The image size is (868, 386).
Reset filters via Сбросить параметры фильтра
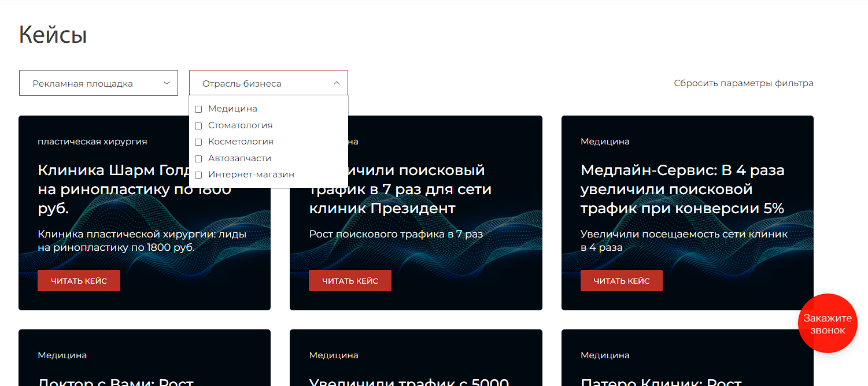744,83
